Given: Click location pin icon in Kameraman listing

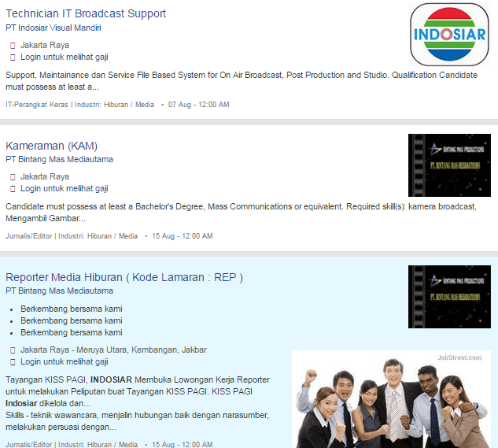Looking at the screenshot, I should pyautogui.click(x=13, y=177).
